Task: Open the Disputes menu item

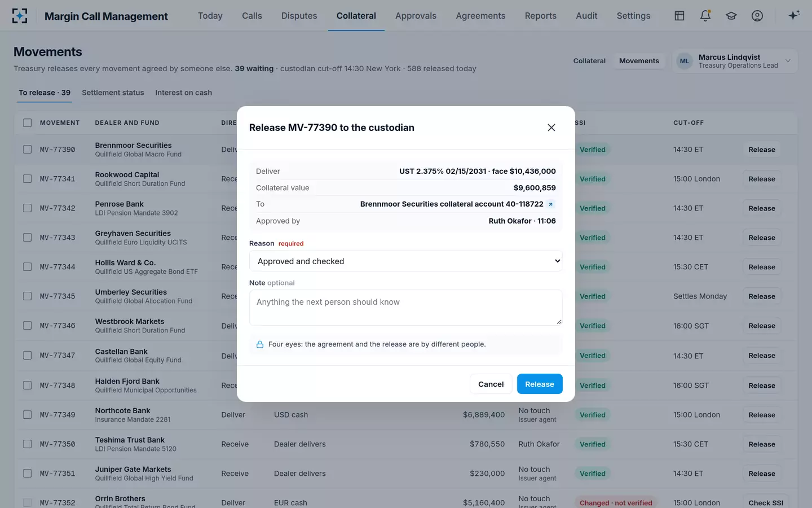Action: [299, 16]
